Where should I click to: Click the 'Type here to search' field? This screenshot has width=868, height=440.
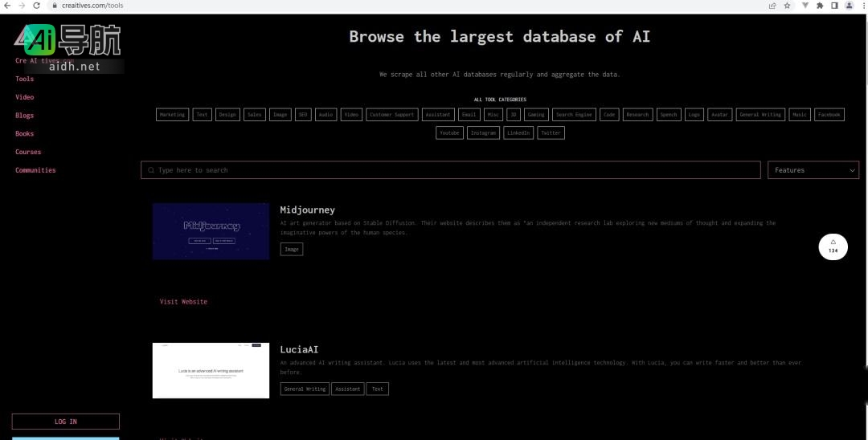pos(451,170)
